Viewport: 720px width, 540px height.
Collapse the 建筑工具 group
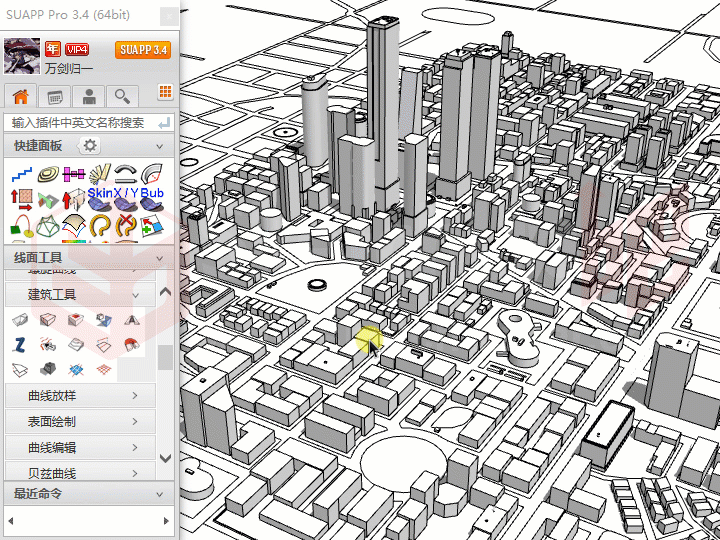136,294
